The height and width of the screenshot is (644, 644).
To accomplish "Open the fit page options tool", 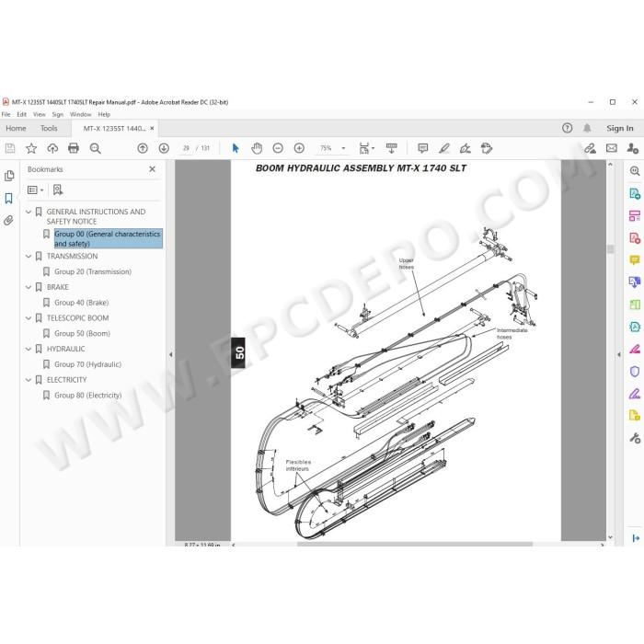I will click(366, 148).
